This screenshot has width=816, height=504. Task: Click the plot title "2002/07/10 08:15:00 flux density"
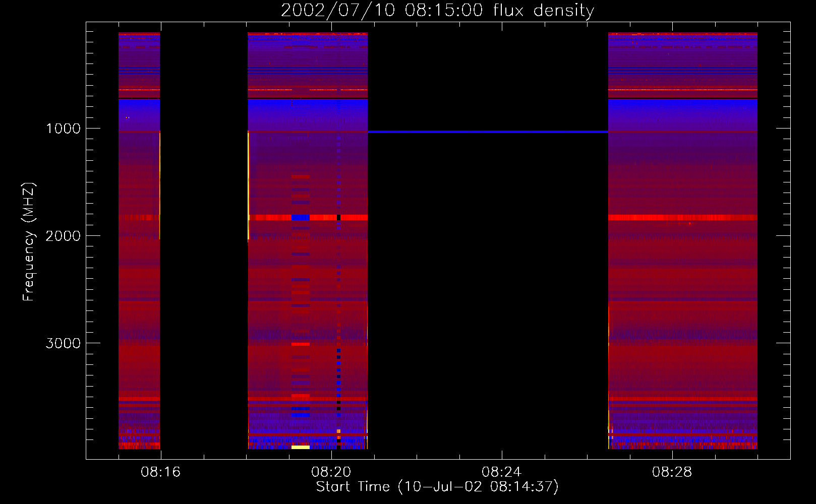tap(437, 11)
